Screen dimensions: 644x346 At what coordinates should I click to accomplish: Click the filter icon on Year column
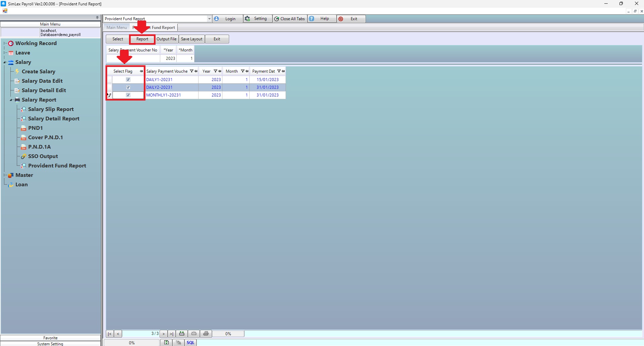(x=215, y=71)
